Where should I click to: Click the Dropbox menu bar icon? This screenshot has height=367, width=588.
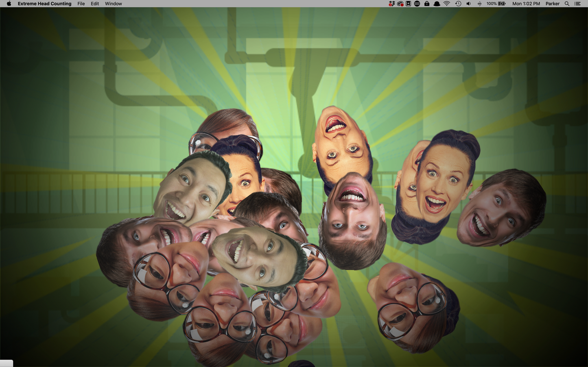coord(392,4)
